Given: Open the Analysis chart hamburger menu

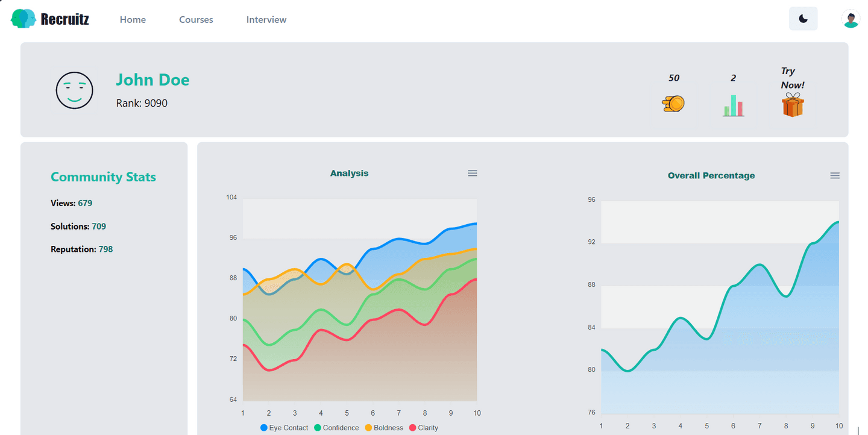Looking at the screenshot, I should point(473,174).
